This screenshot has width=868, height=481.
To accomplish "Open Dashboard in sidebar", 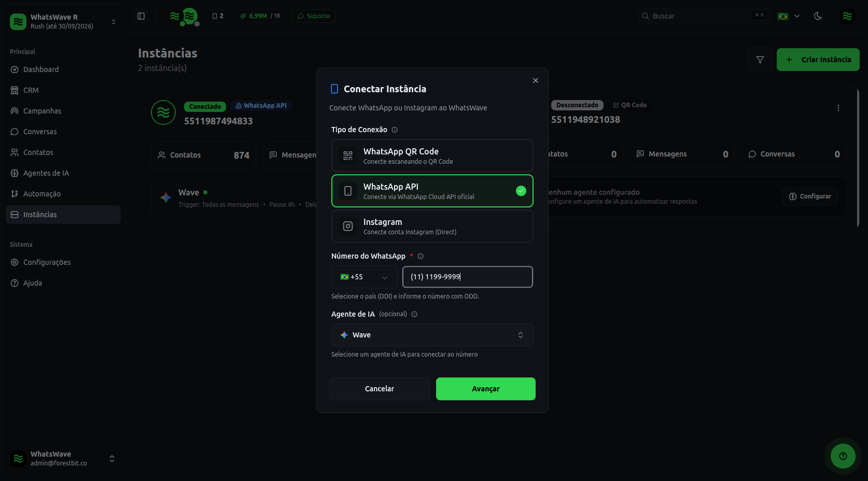I will point(63,69).
